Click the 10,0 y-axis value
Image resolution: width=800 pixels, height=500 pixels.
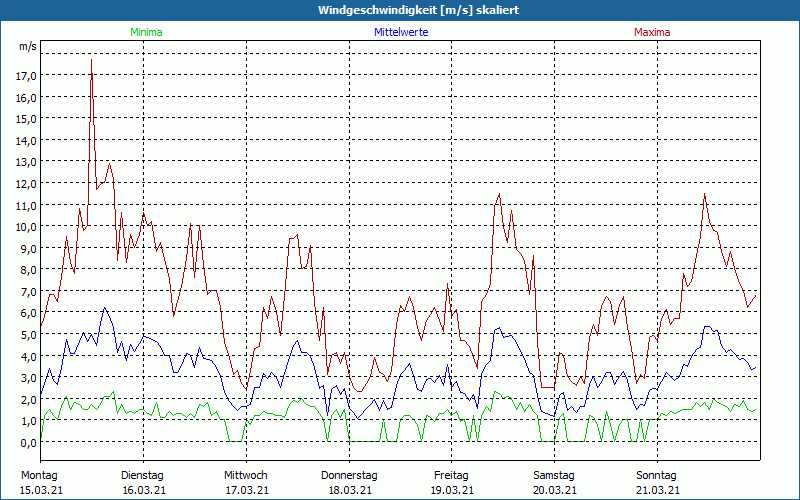(x=27, y=227)
